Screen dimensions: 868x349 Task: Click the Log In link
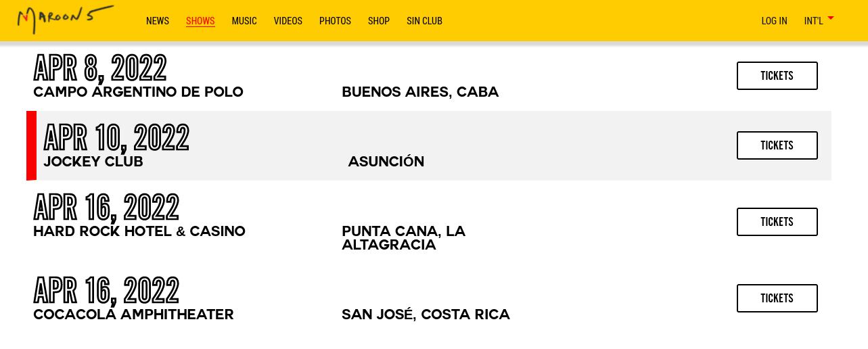774,21
